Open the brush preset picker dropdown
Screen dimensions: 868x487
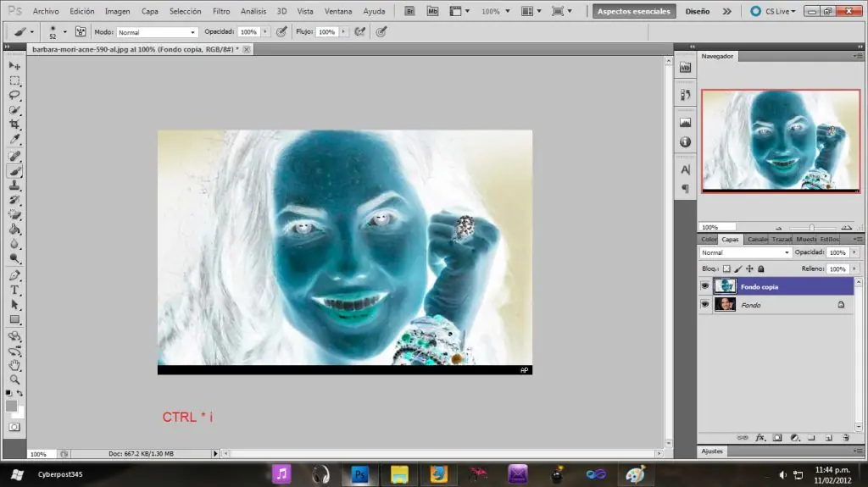[x=64, y=32]
